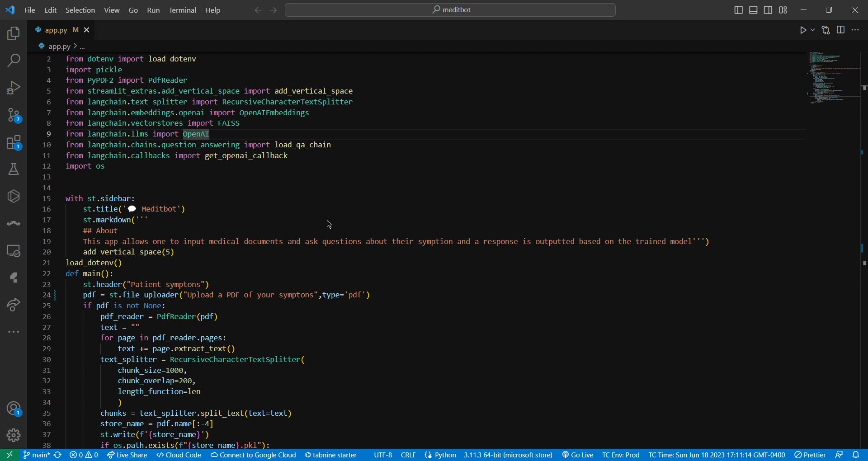Open changes compare icon in editor toolbar
This screenshot has width=868, height=461.
[x=826, y=30]
